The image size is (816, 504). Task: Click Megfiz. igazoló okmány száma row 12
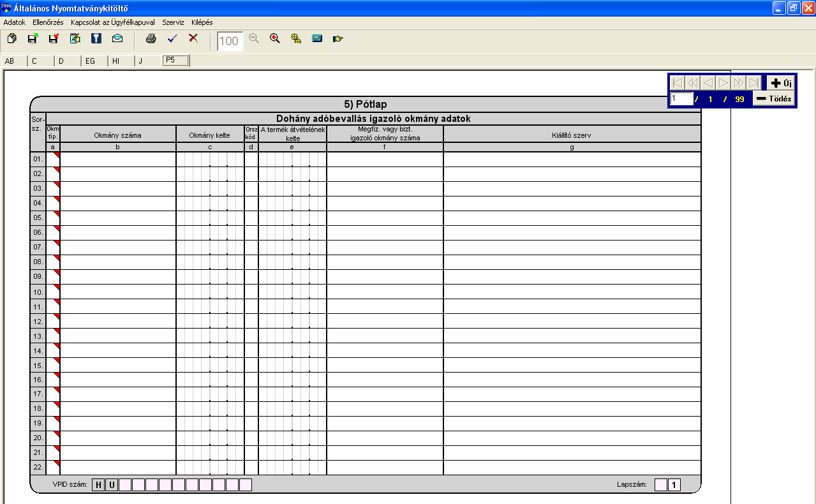coord(385,321)
